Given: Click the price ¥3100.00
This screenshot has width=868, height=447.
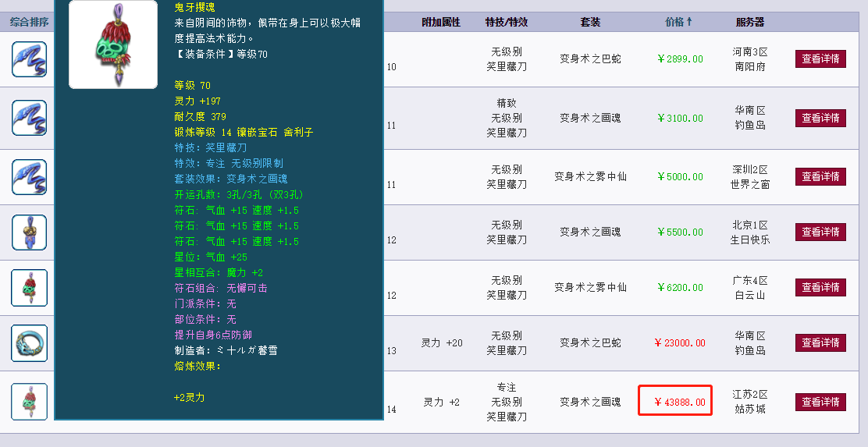Looking at the screenshot, I should (x=681, y=118).
